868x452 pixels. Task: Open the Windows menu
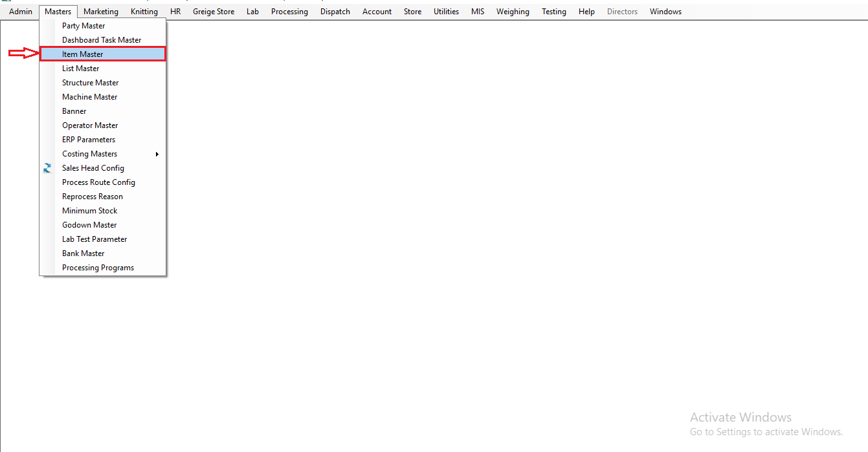(x=665, y=12)
